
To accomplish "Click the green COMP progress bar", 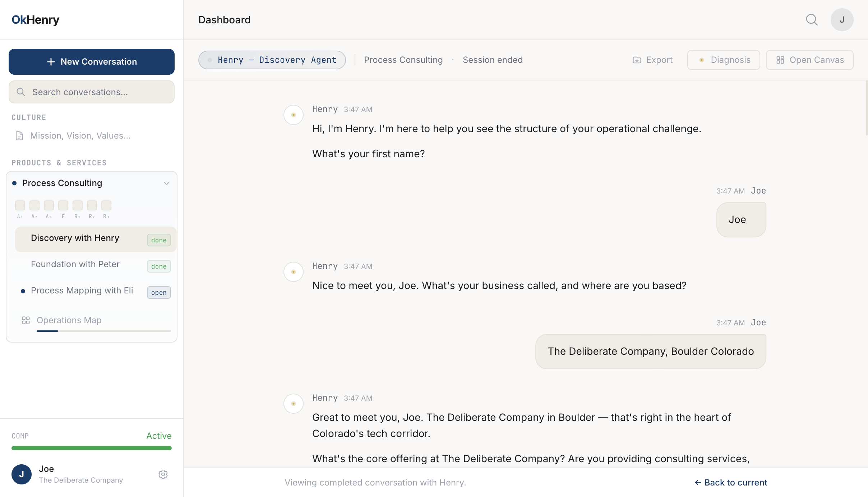I will point(91,448).
